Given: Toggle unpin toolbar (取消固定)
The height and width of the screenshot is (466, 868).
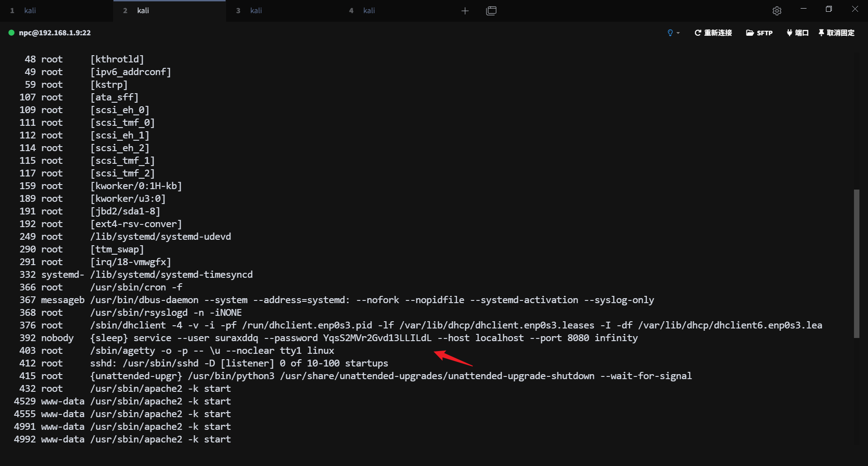Looking at the screenshot, I should [x=836, y=33].
